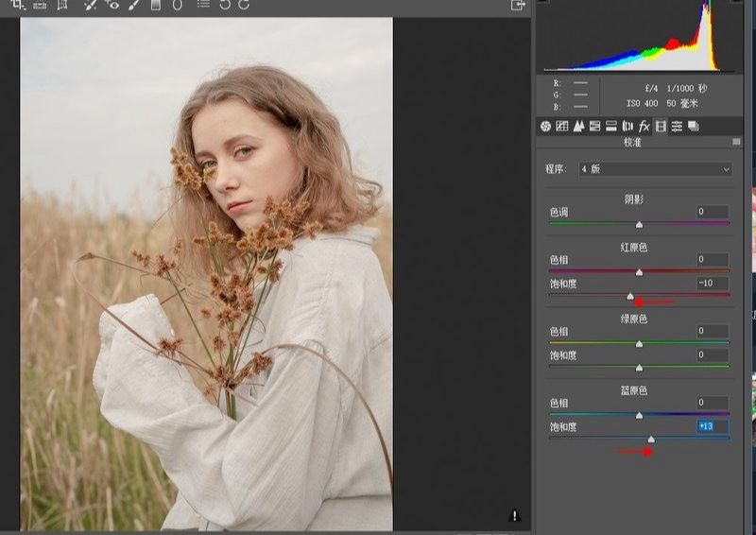
Task: Click the 绿原色 色相 value field
Action: [x=713, y=331]
